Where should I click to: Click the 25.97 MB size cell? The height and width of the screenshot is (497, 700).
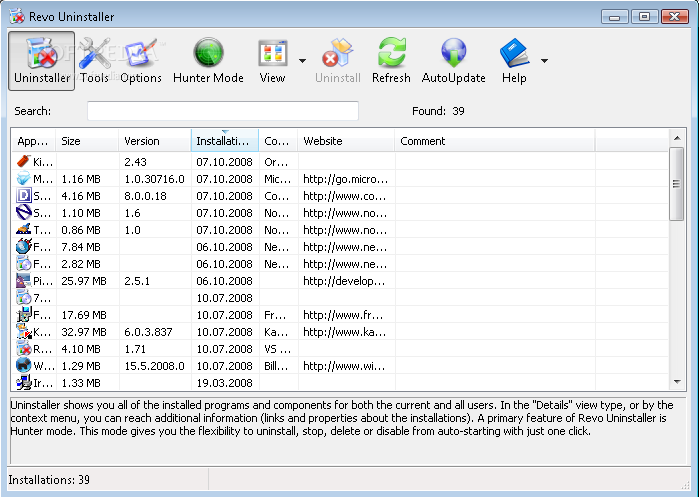tap(84, 281)
